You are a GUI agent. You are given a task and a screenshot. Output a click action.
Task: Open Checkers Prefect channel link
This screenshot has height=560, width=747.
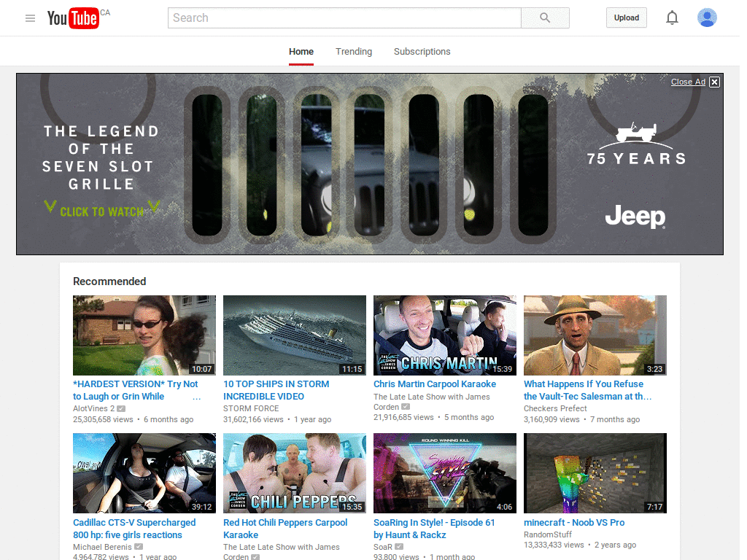pos(555,408)
